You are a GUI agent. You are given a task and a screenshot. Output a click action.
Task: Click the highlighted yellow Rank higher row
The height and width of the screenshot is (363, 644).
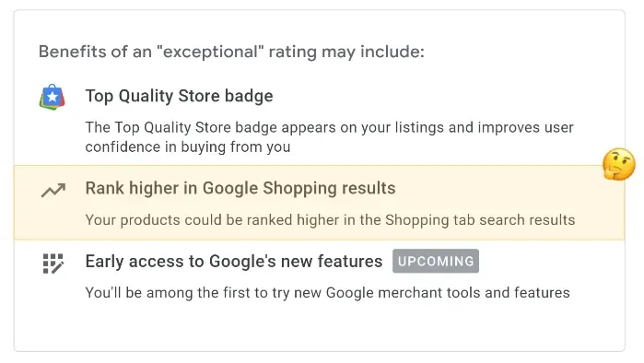[319, 203]
